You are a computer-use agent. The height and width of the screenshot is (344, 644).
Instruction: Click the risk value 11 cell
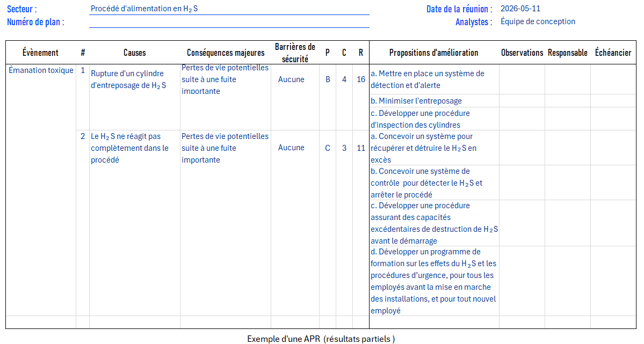point(360,148)
